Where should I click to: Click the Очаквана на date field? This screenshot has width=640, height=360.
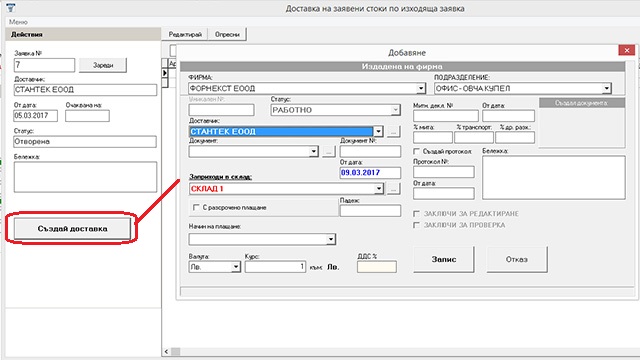[87, 116]
